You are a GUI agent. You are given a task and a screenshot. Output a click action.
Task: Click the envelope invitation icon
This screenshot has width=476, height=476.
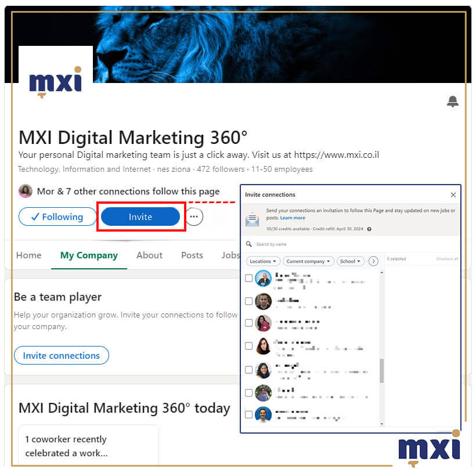[x=252, y=220]
